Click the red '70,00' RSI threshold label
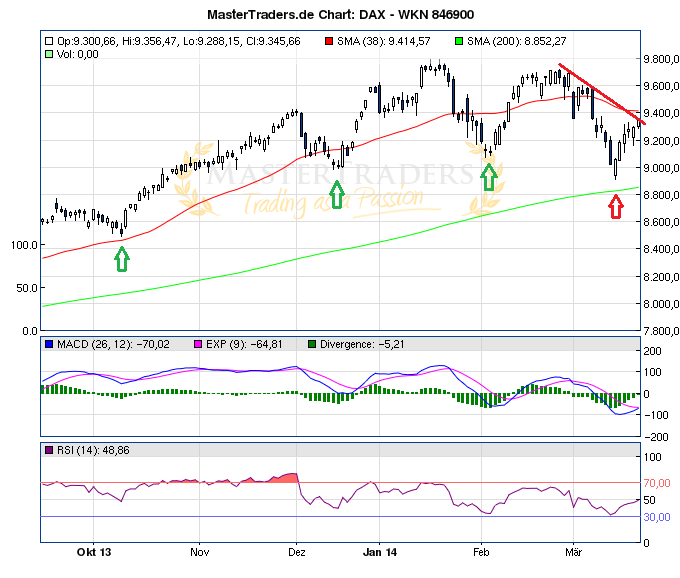Image resolution: width=680 pixels, height=578 pixels. coord(657,483)
